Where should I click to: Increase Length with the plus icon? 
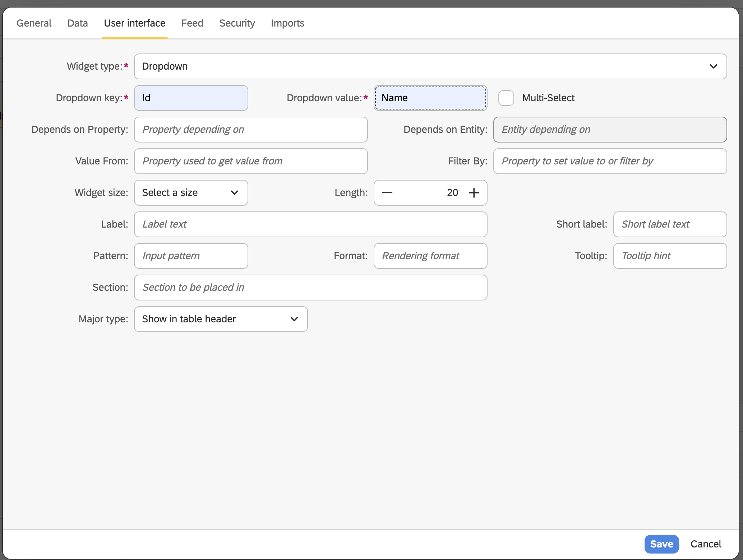(x=474, y=193)
